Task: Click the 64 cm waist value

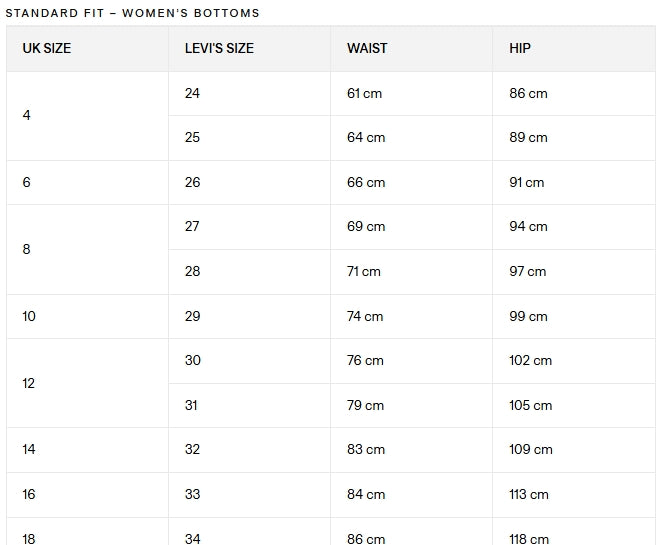Action: coord(366,138)
